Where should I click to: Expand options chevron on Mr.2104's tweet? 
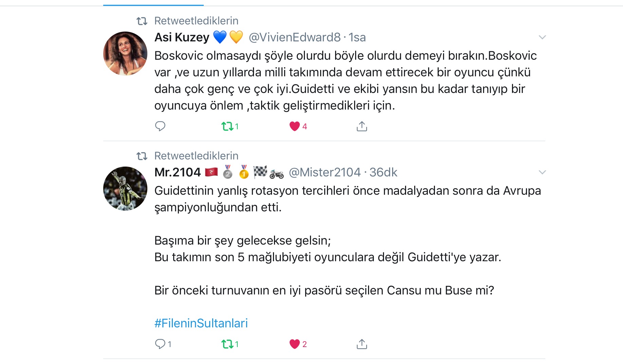tap(542, 172)
